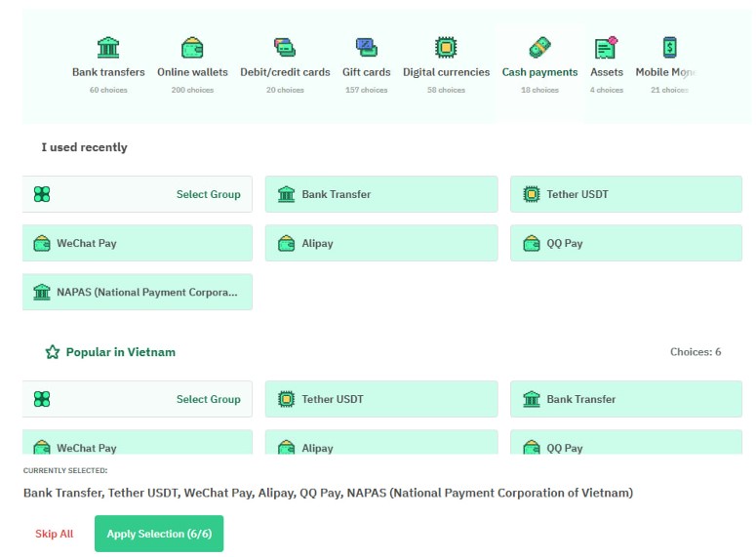The height and width of the screenshot is (557, 756).
Task: Click the 60 choices label under Bank transfers
Action: click(x=108, y=90)
